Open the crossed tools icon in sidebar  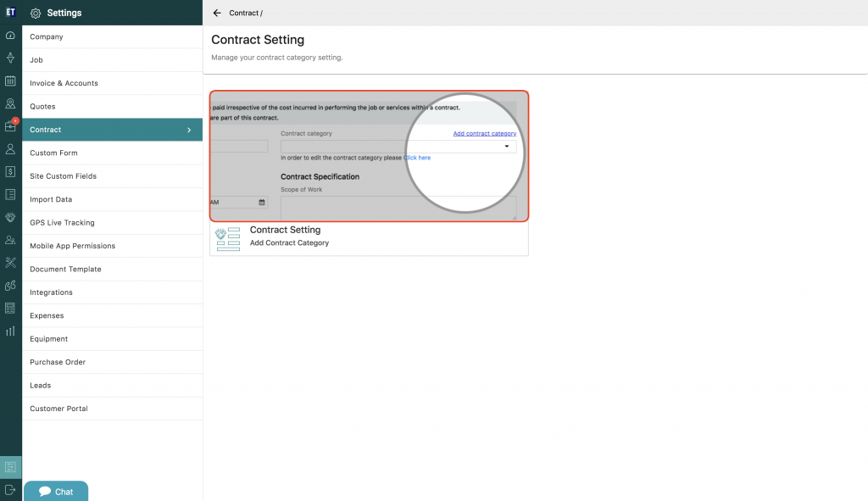(x=10, y=263)
